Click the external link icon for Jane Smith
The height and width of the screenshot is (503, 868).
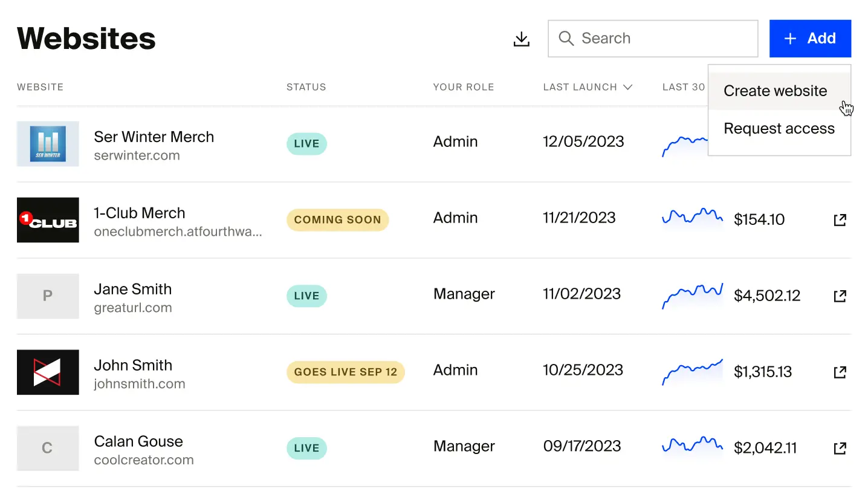click(x=840, y=296)
